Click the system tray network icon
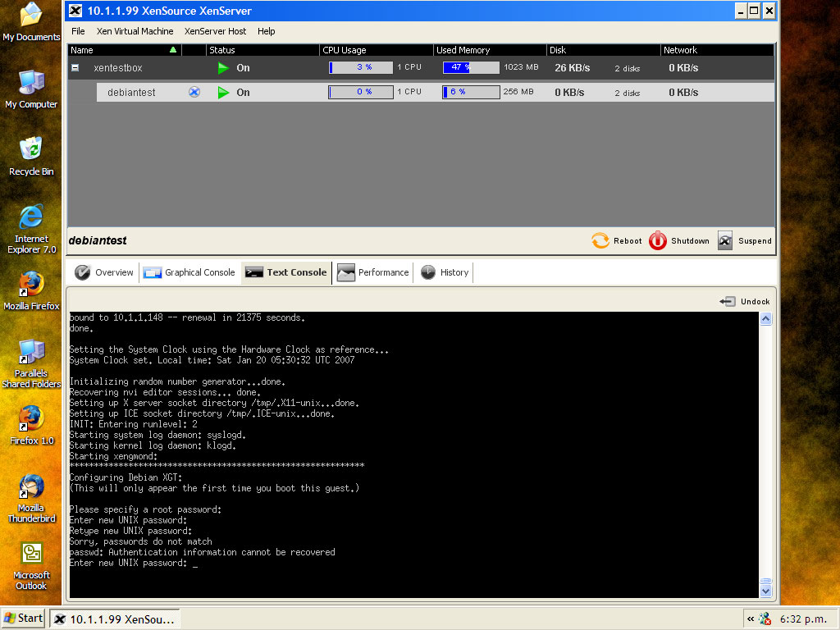This screenshot has width=840, height=630. tap(765, 619)
